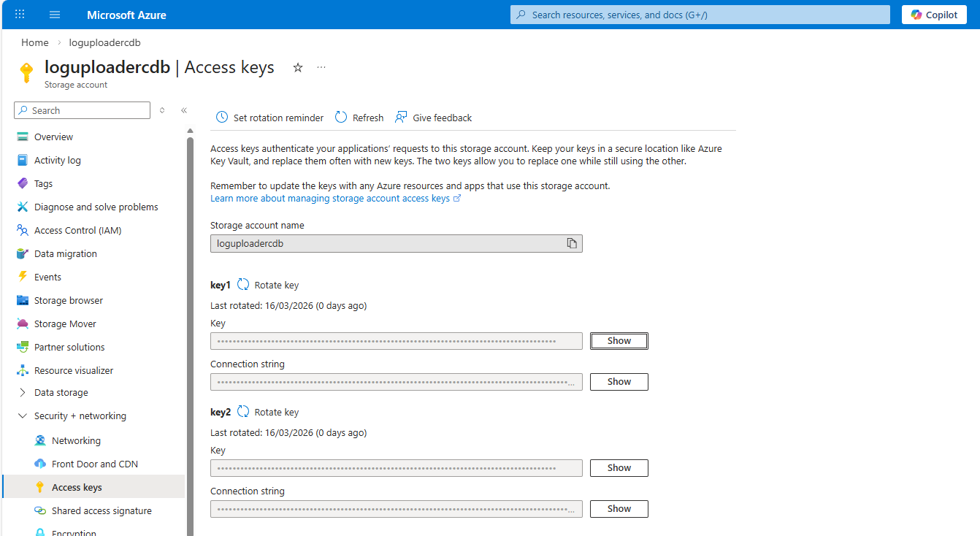Show the key1 Key value
The width and height of the screenshot is (980, 536).
pyautogui.click(x=619, y=341)
